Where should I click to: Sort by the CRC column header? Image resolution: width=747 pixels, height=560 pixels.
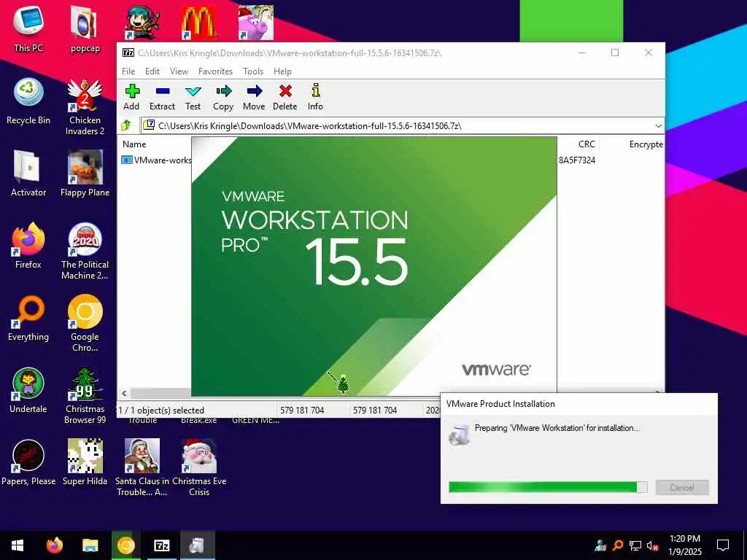(x=587, y=144)
